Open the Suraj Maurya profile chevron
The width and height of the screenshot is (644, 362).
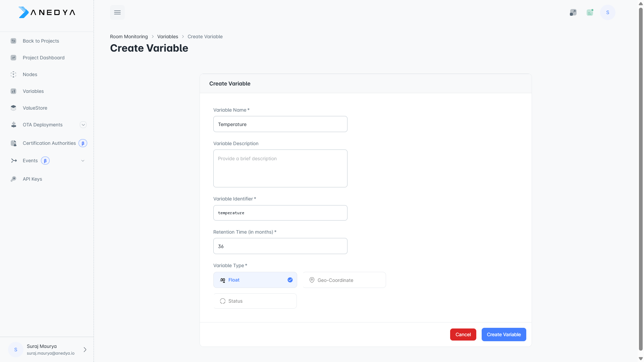coord(85,350)
